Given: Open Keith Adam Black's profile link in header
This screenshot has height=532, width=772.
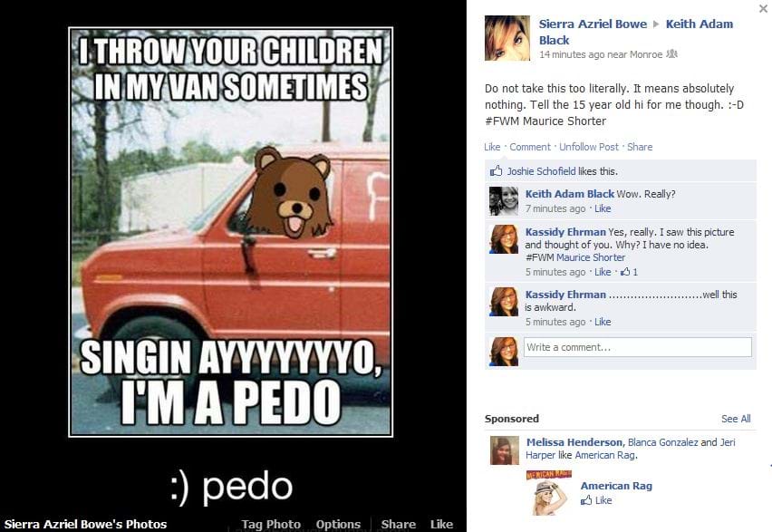Looking at the screenshot, I should pos(636,32).
